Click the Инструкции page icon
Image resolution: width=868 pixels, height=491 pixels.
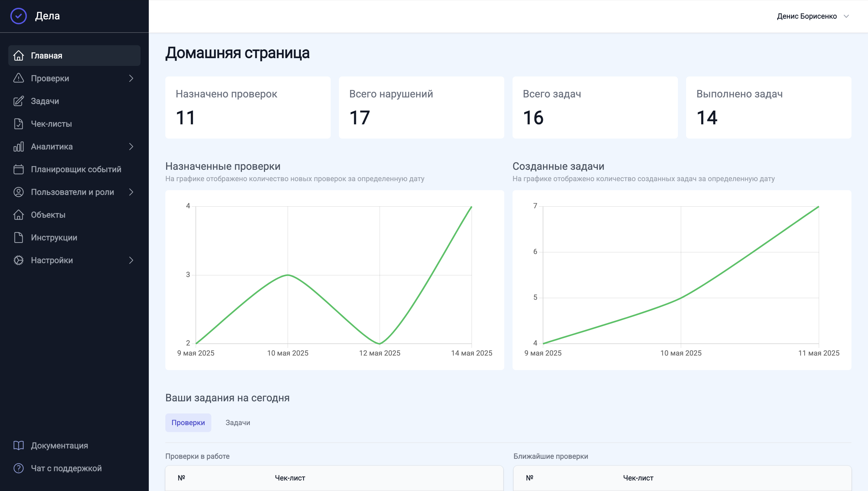18,237
